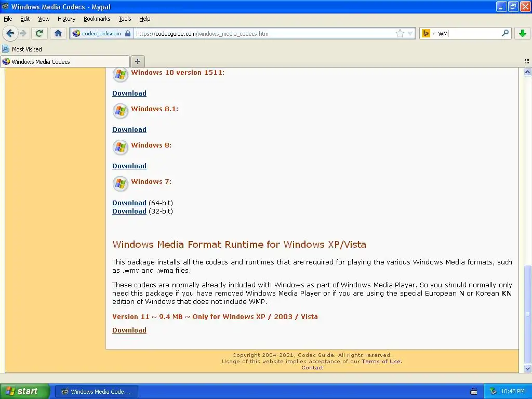532x399 pixels.
Task: Open the URL history dropdown arrow
Action: pos(410,34)
